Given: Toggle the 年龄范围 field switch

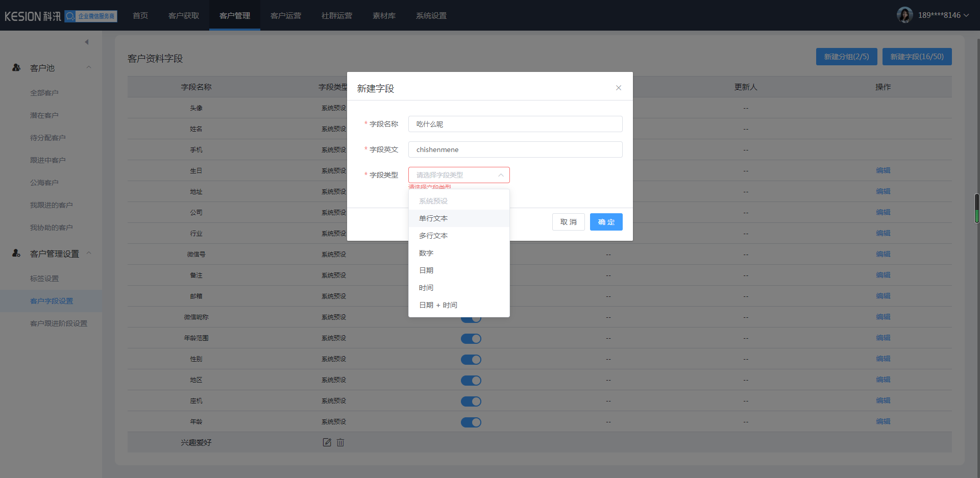Looking at the screenshot, I should (471, 339).
